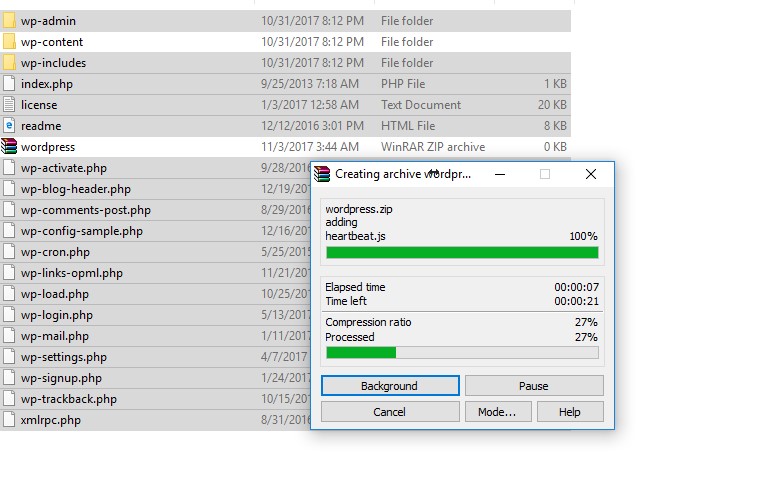This screenshot has height=502, width=769.
Task: Open the Mode... settings
Action: 497,412
